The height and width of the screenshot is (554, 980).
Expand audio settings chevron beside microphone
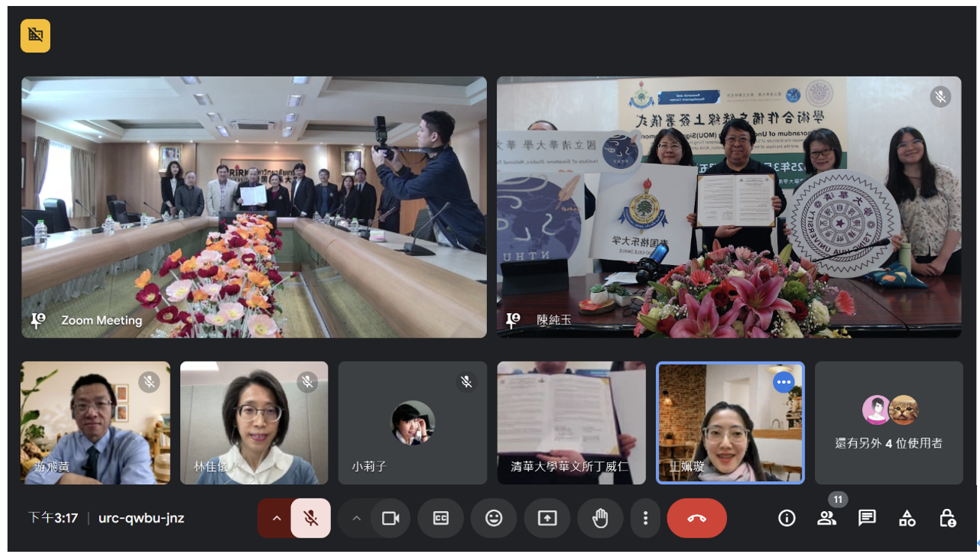click(276, 518)
